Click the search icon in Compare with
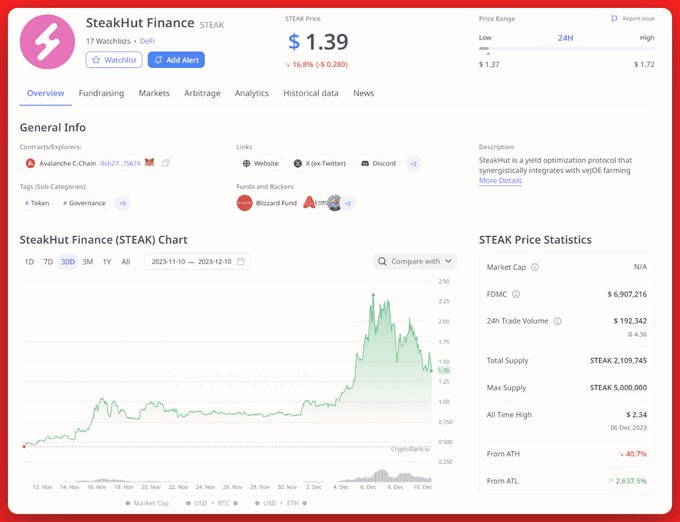 382,261
